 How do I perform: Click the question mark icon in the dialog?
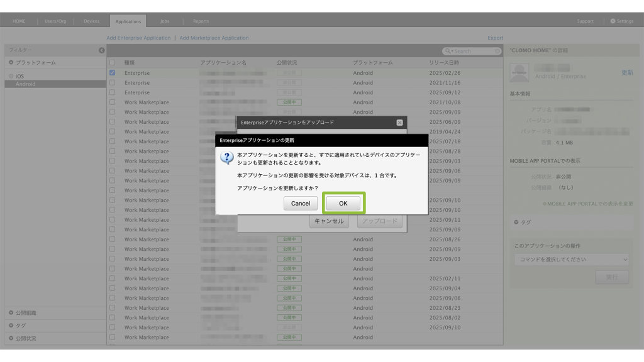(x=226, y=158)
